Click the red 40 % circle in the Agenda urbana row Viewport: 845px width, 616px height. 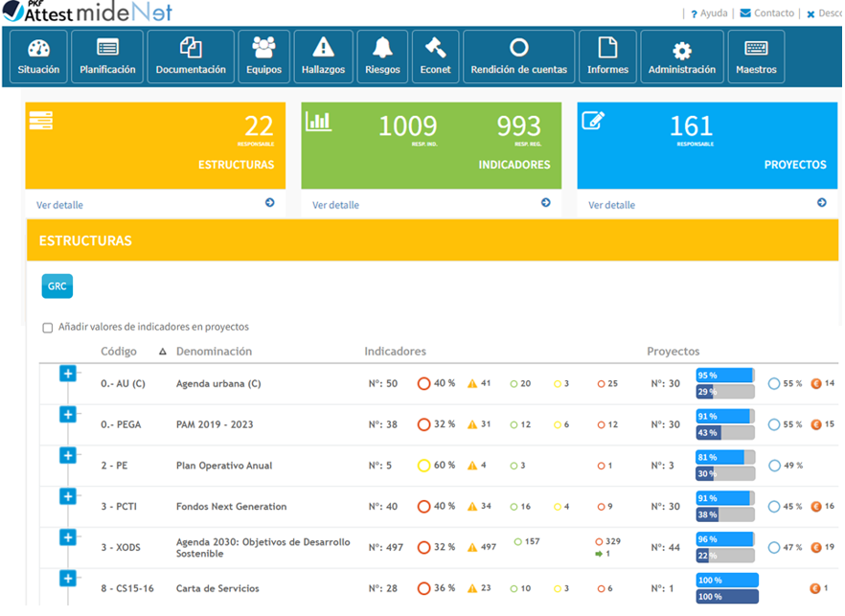point(424,384)
